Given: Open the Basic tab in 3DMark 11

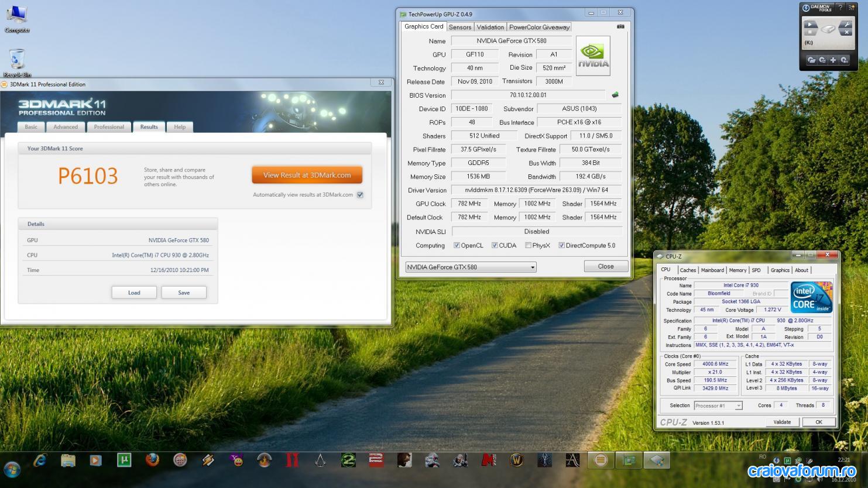Looking at the screenshot, I should [31, 127].
